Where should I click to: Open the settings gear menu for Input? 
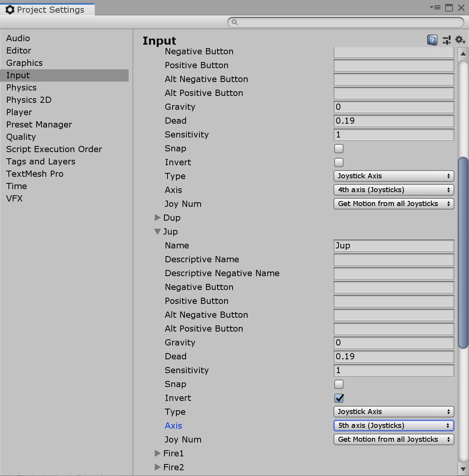point(460,40)
